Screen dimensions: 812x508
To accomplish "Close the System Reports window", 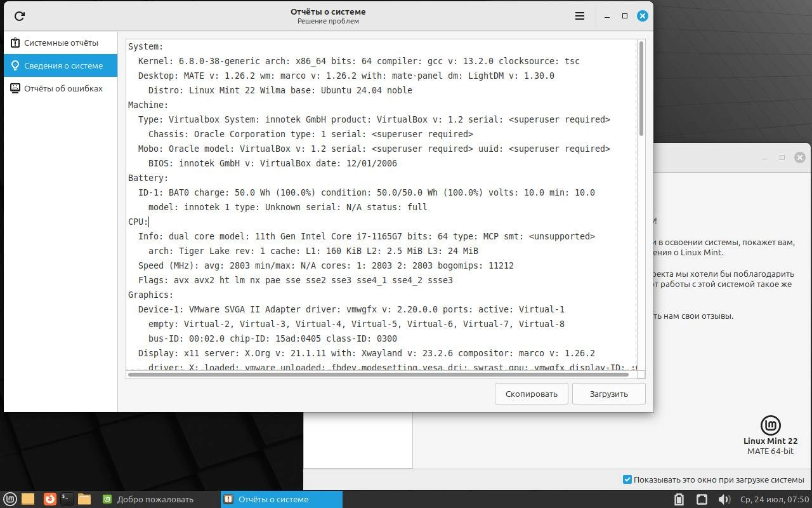I will [643, 16].
